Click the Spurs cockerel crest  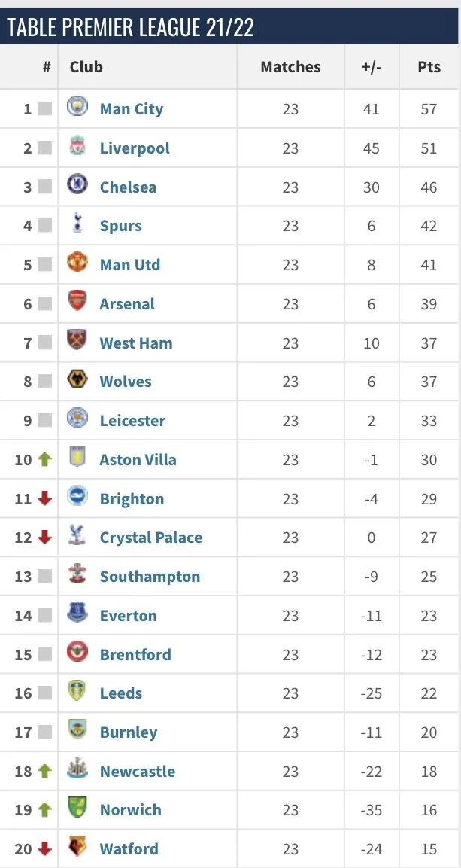pos(77,224)
